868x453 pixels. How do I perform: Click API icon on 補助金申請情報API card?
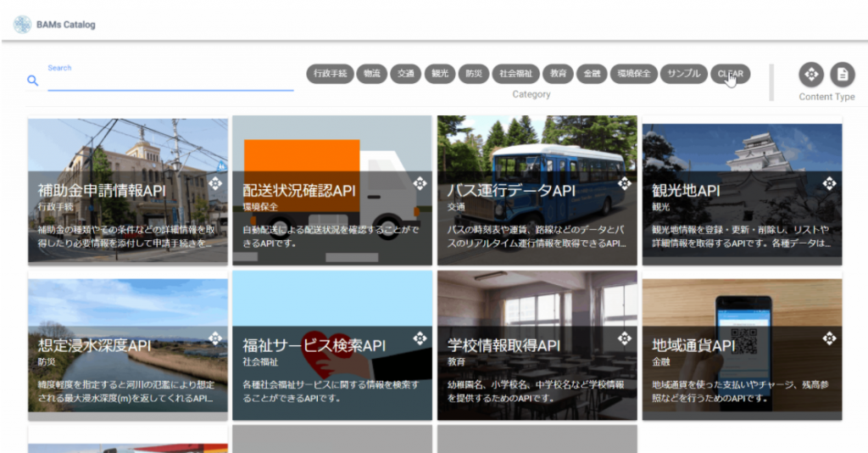214,182
